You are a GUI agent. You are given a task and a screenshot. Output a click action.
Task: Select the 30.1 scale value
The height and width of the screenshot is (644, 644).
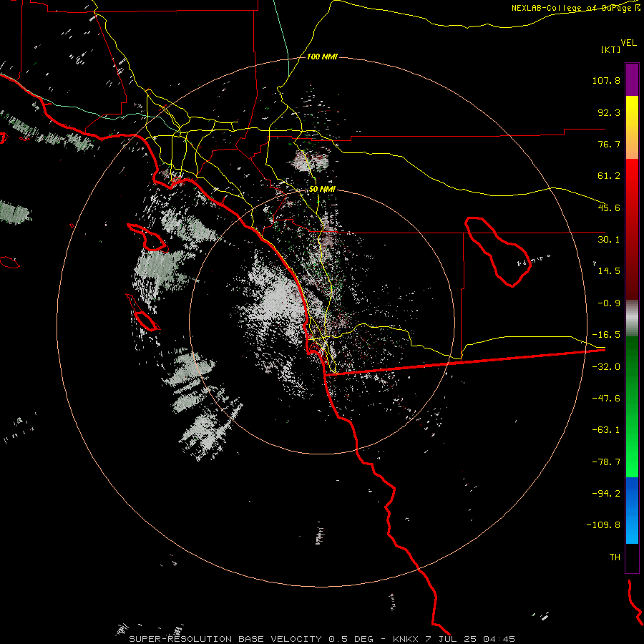point(609,240)
